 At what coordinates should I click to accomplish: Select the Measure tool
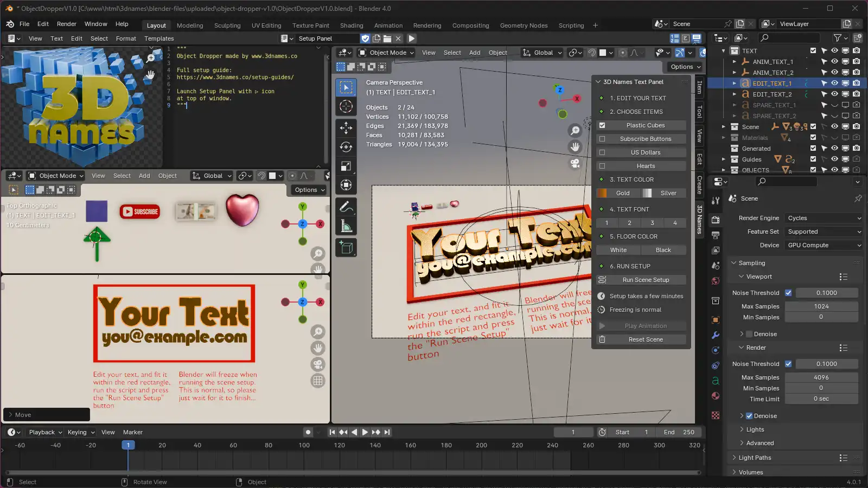(346, 226)
